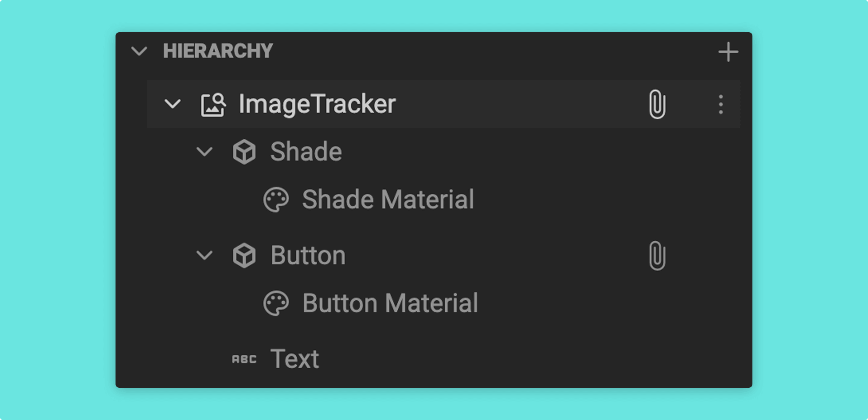Collapse the Button node chevron
The height and width of the screenshot is (420, 868).
click(x=204, y=255)
